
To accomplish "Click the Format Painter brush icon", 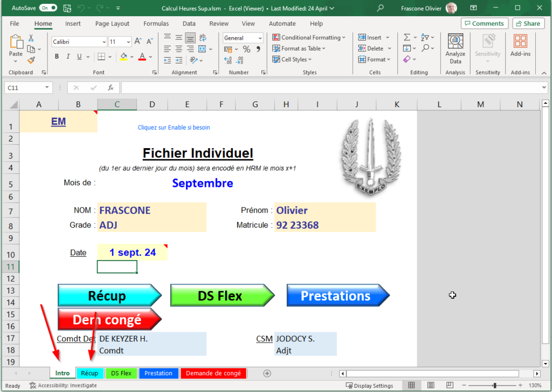I will coord(31,60).
